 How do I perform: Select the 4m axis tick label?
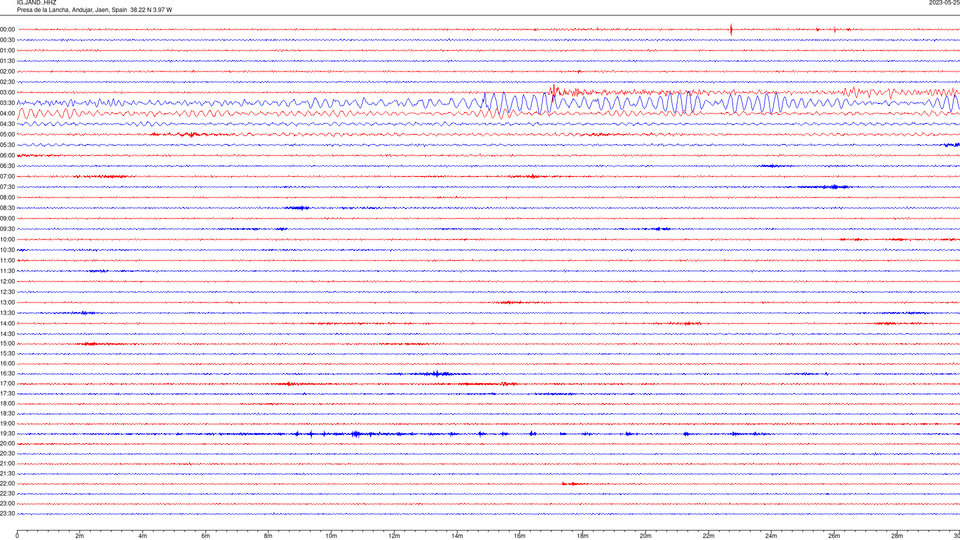pos(143,536)
